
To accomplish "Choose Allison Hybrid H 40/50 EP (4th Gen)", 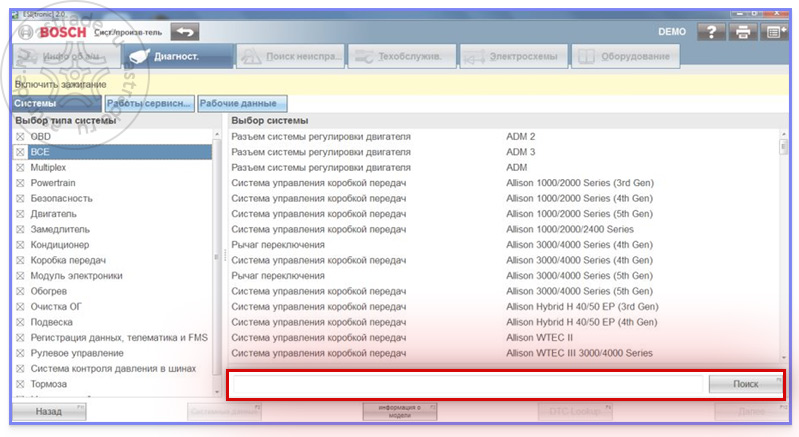I will [503, 322].
